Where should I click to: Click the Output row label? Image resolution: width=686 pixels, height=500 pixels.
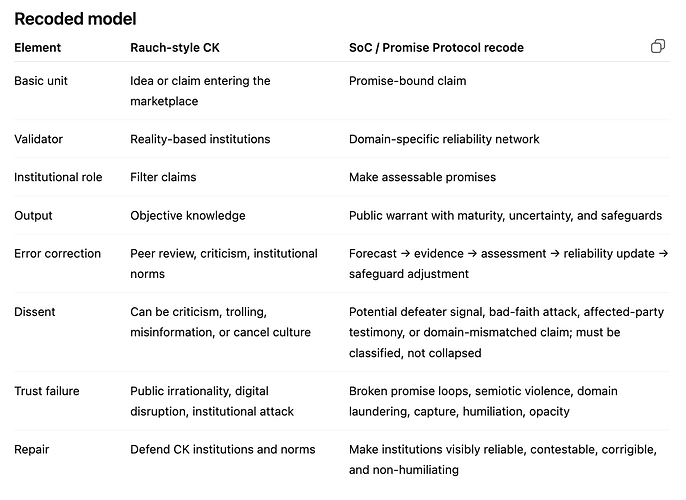tap(33, 215)
